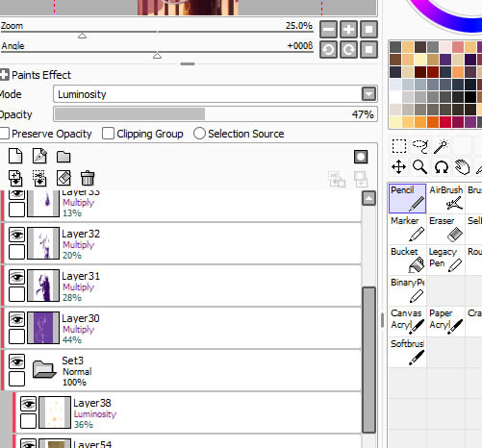Select the Hand pan tool
Viewport: 482px width, 448px height.
[462, 167]
